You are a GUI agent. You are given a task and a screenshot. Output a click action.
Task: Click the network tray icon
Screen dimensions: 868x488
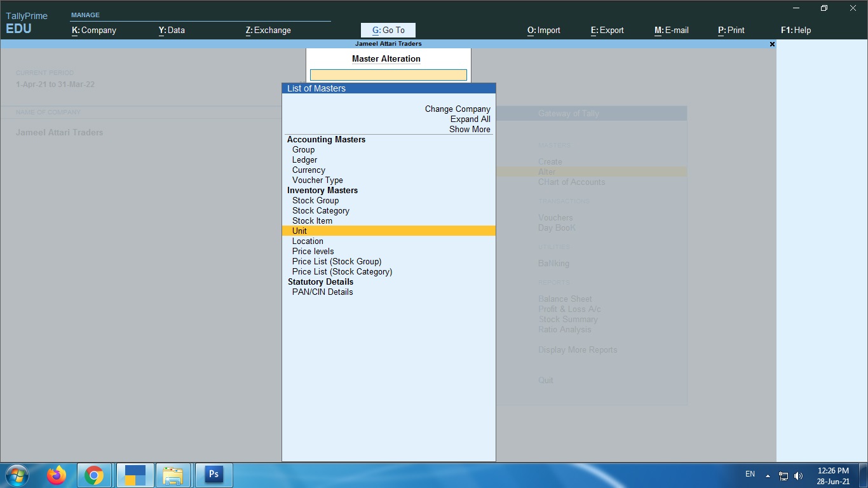coord(783,475)
